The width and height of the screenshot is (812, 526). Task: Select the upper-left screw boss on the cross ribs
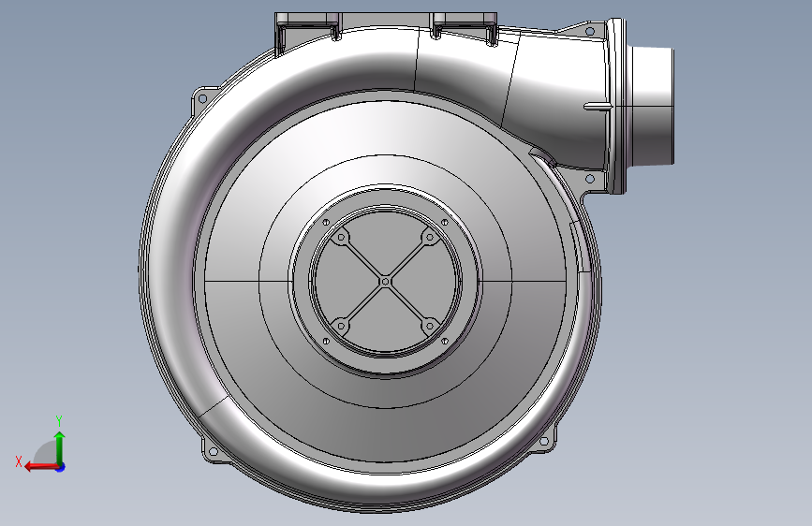click(x=341, y=238)
